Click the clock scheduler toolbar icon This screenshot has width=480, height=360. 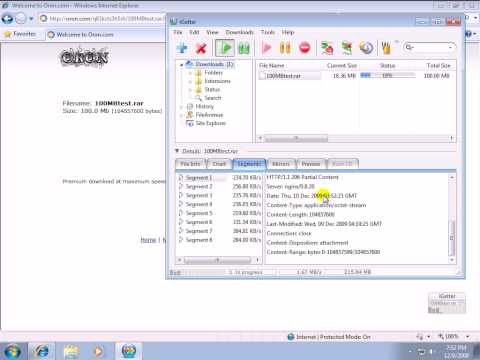(x=366, y=48)
